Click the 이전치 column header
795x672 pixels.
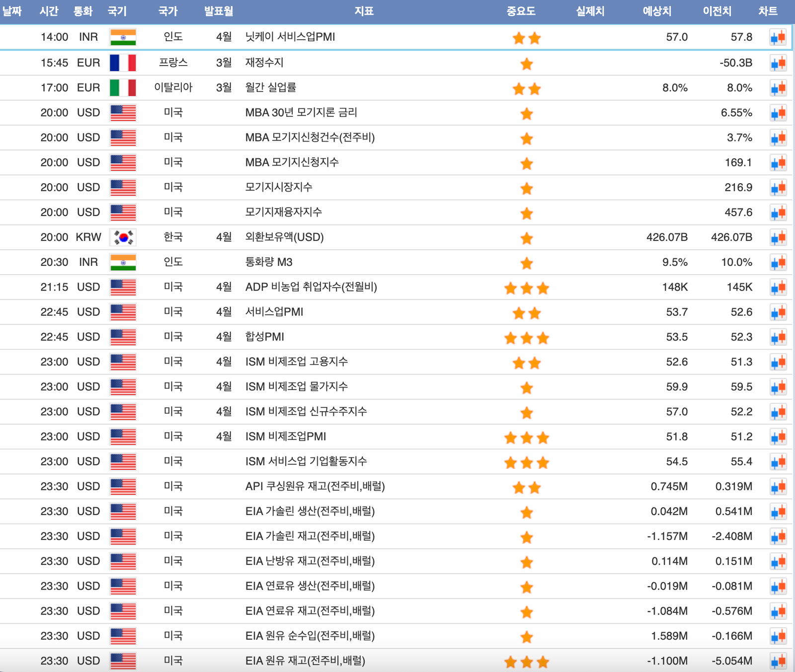click(x=716, y=11)
